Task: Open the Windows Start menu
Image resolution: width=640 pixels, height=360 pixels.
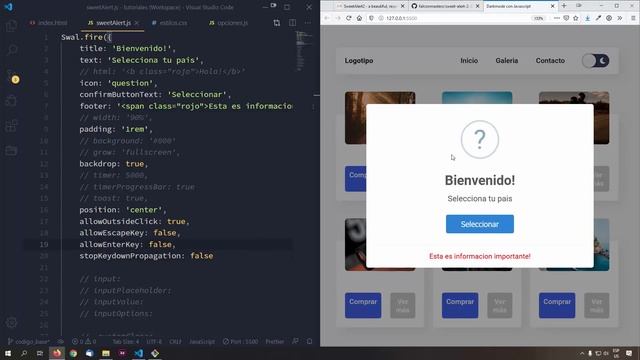Action: (8, 353)
